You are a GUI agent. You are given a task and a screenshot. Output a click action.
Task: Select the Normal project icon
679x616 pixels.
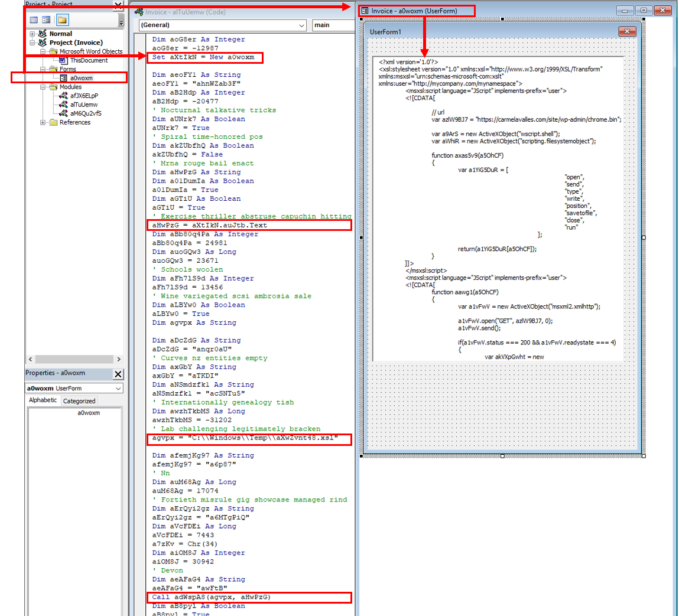(43, 34)
